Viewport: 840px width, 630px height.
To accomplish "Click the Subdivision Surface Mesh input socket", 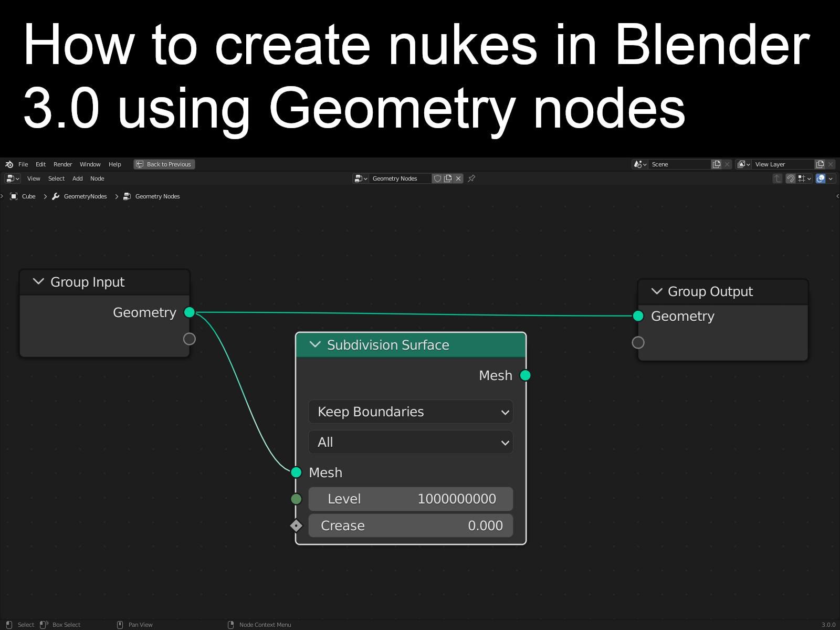I will (x=296, y=472).
